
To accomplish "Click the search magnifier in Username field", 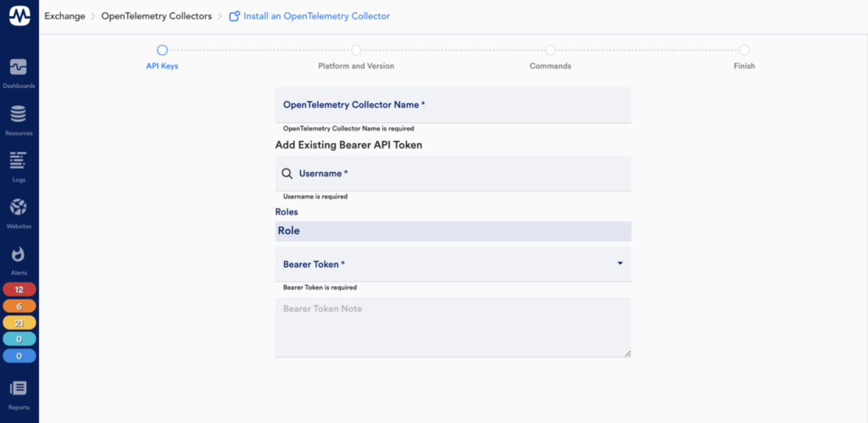I will [x=287, y=173].
